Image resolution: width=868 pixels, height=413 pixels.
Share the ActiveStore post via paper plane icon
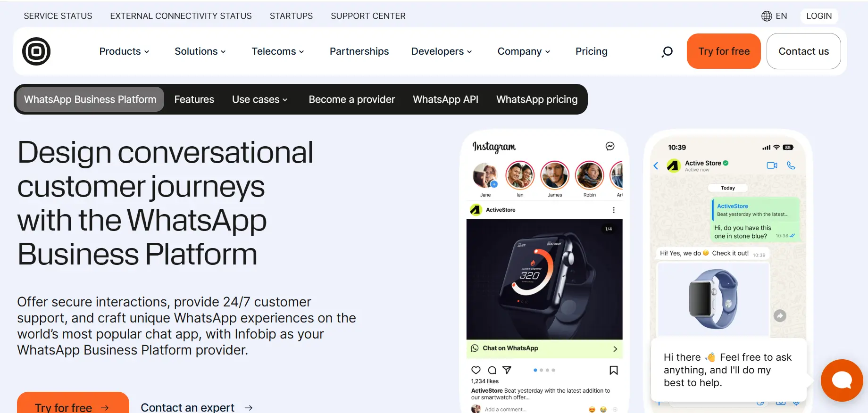point(507,370)
